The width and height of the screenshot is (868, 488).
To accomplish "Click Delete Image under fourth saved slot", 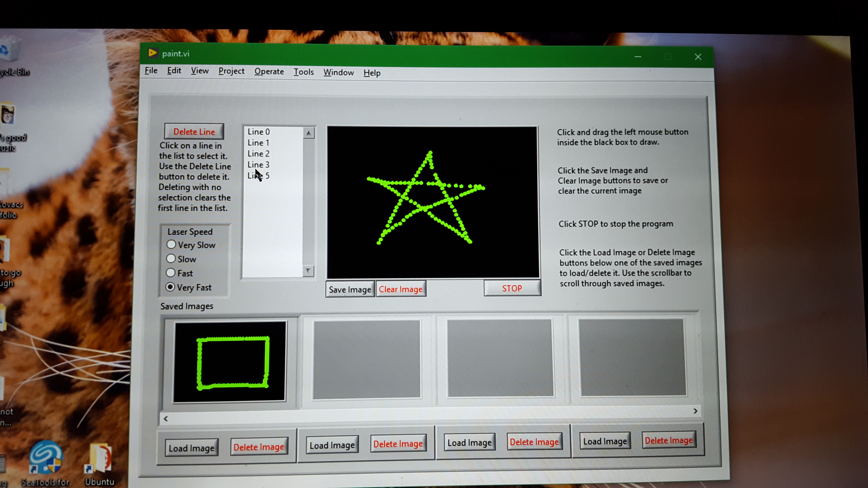I will (669, 440).
